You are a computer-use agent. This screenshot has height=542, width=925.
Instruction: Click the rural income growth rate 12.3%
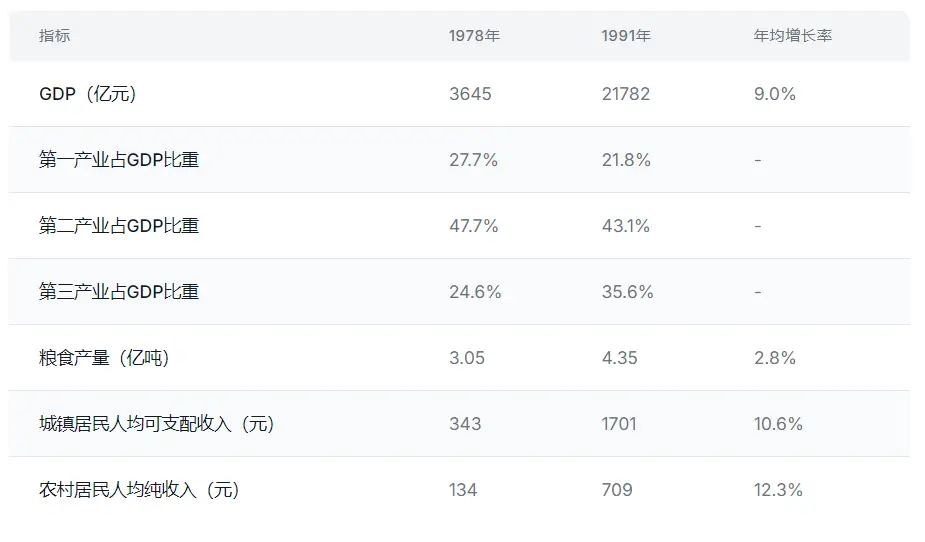(778, 490)
